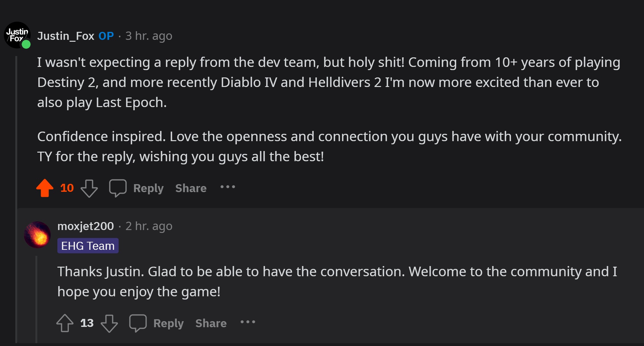Upvote moxjet200's reply
644x346 pixels.
65,323
